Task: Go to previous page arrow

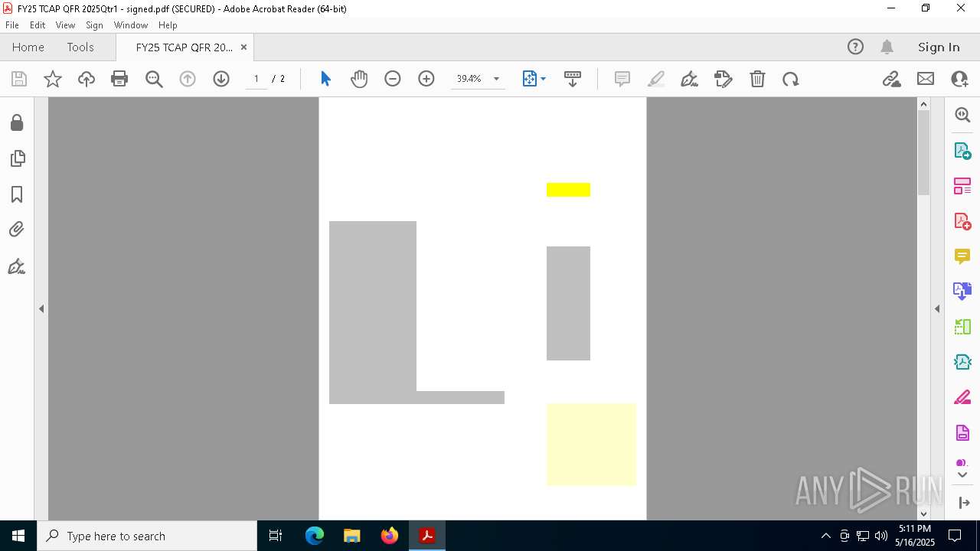Action: click(x=188, y=79)
